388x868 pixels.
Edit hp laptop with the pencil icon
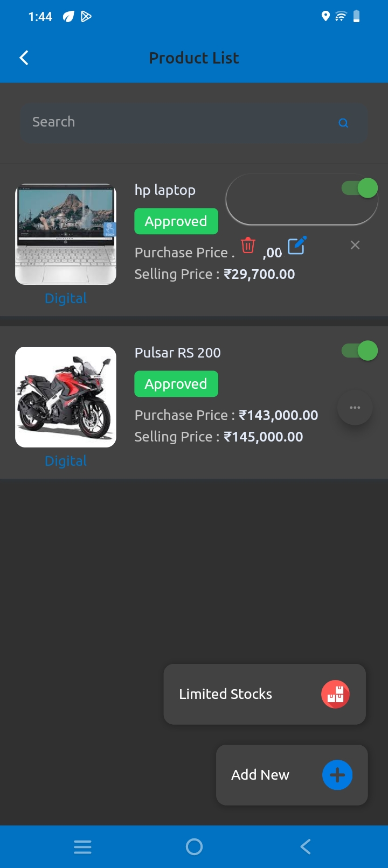coord(297,246)
